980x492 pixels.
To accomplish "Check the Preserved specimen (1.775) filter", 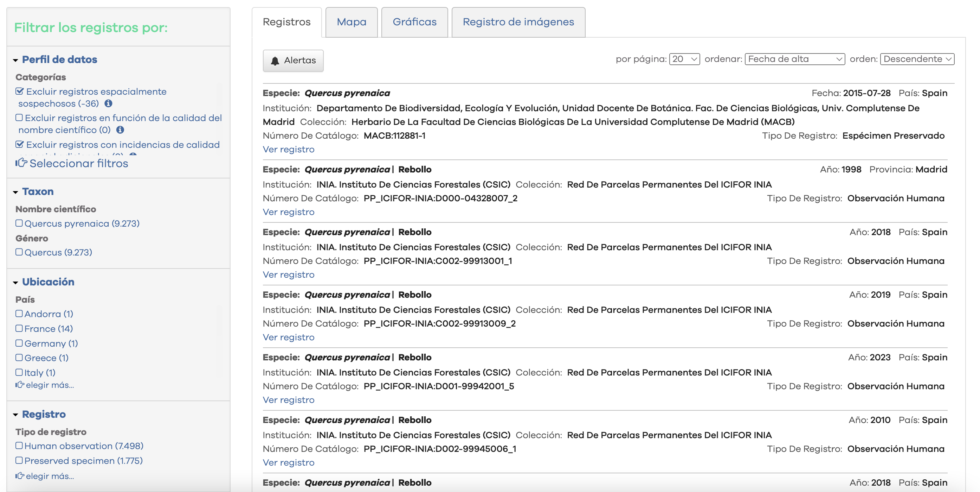I will 19,460.
